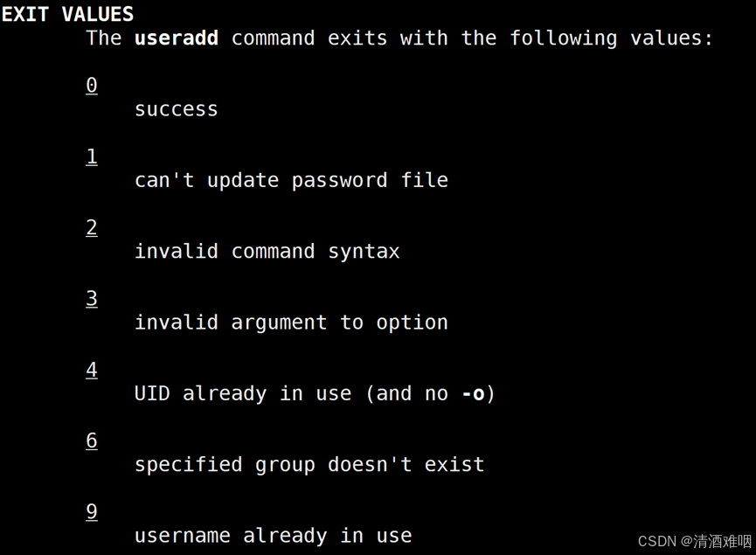Image resolution: width=756 pixels, height=555 pixels.
Task: Select the underlined exit value 3
Action: click(x=92, y=299)
